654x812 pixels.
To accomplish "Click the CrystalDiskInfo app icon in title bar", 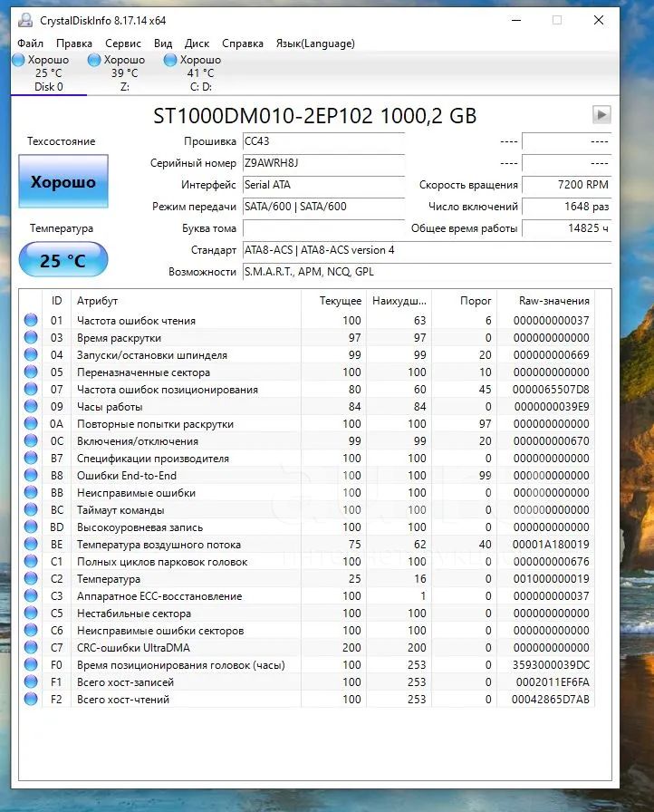I will [24, 20].
